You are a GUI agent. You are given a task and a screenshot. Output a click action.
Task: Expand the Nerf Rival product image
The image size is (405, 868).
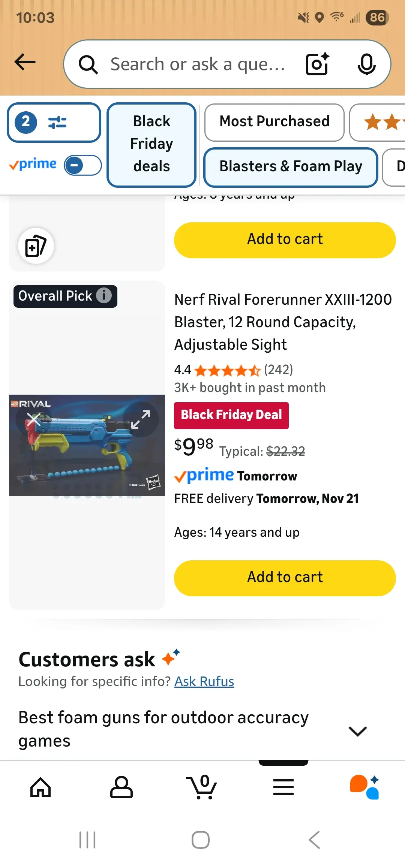[x=141, y=419]
